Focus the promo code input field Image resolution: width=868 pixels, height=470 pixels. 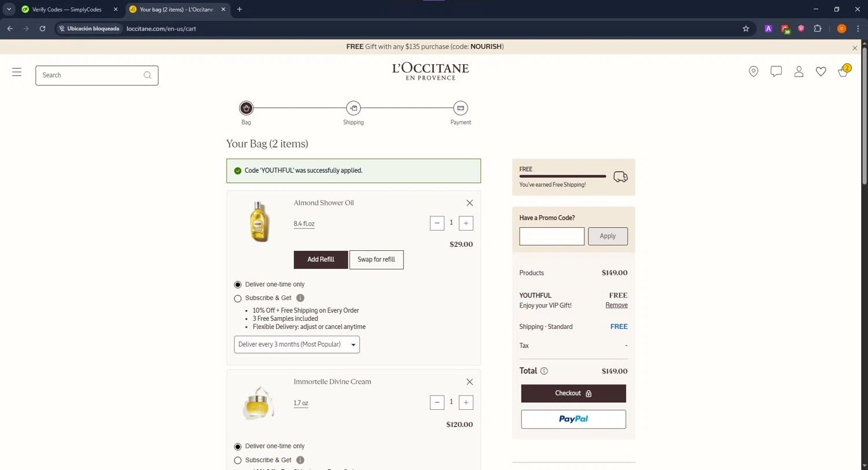551,236
